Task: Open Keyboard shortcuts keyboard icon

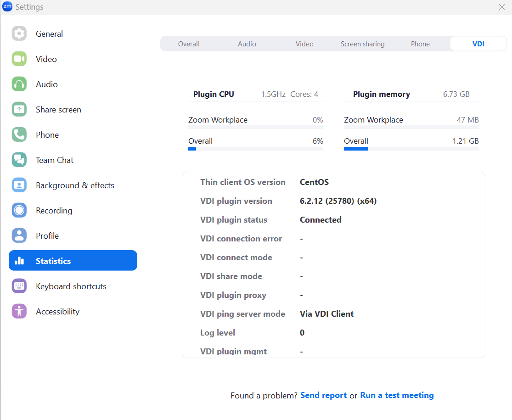Action: click(19, 286)
